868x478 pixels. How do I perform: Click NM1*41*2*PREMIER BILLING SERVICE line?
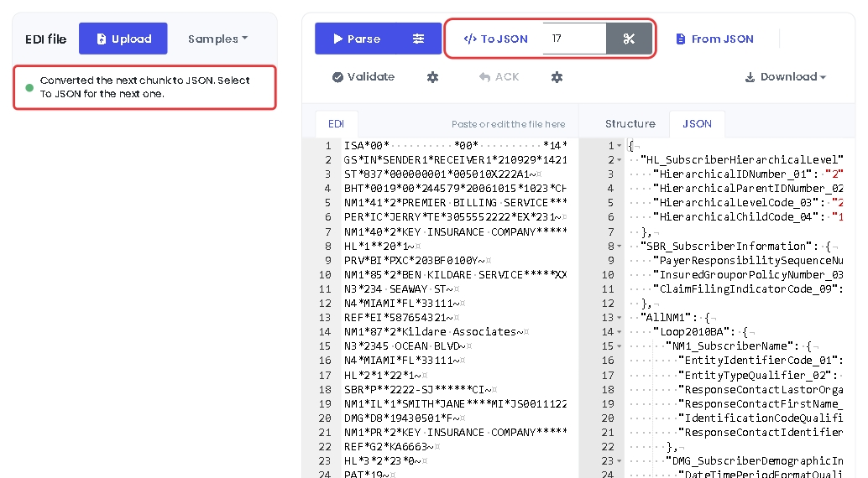point(455,203)
